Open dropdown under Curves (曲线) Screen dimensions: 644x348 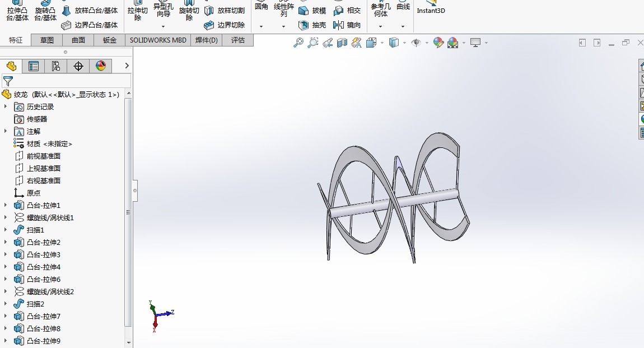(403, 27)
